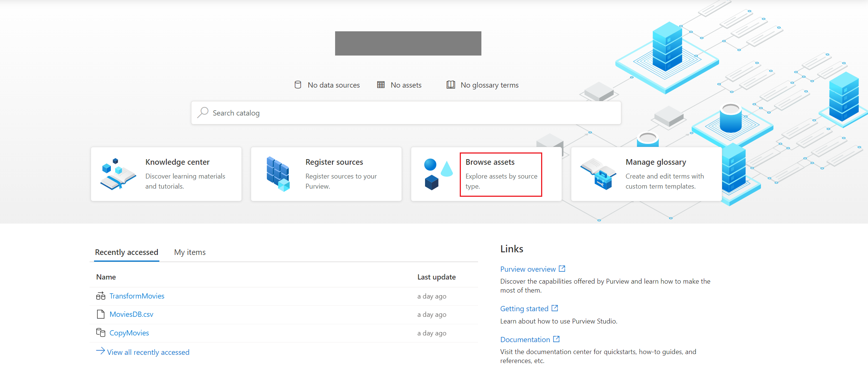This screenshot has height=385, width=868.
Task: Open the MoviesDB.csv asset link
Action: click(131, 314)
